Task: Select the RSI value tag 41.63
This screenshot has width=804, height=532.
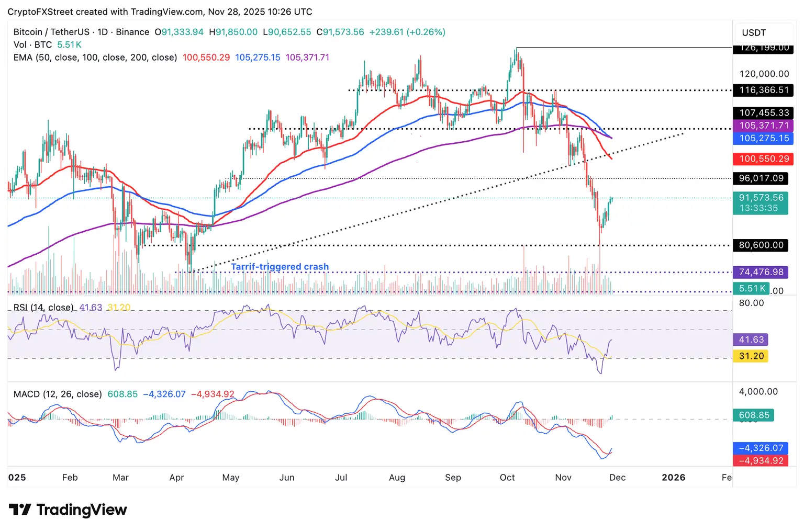Action: point(751,339)
